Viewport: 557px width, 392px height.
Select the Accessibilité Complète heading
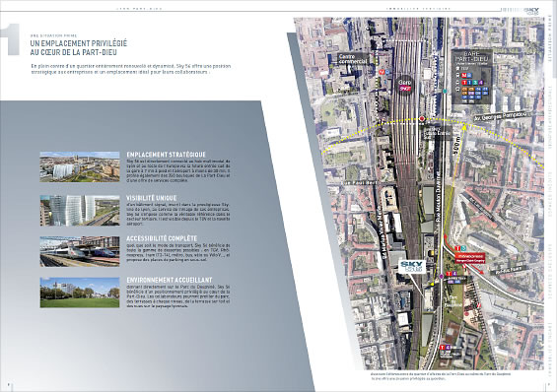[162, 238]
